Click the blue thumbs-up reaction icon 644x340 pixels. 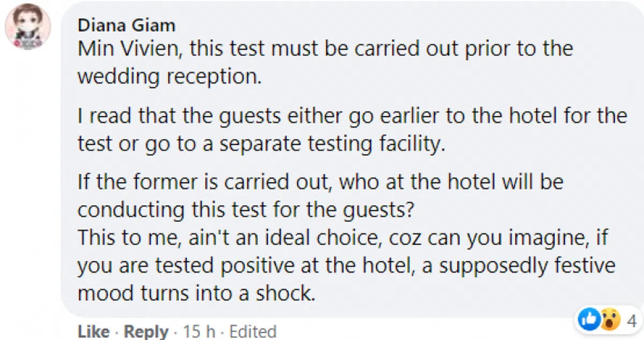click(x=588, y=321)
